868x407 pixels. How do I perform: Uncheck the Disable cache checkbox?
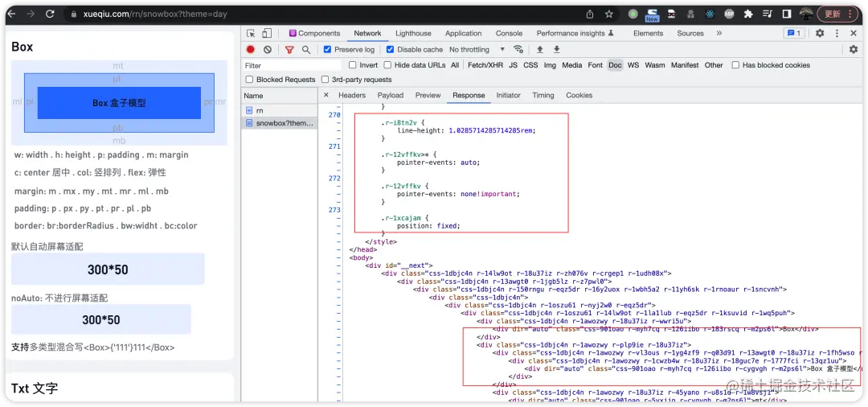[390, 49]
